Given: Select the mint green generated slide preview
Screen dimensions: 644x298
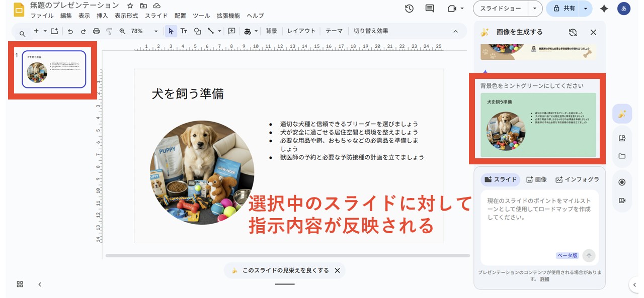Looking at the screenshot, I should [x=538, y=125].
